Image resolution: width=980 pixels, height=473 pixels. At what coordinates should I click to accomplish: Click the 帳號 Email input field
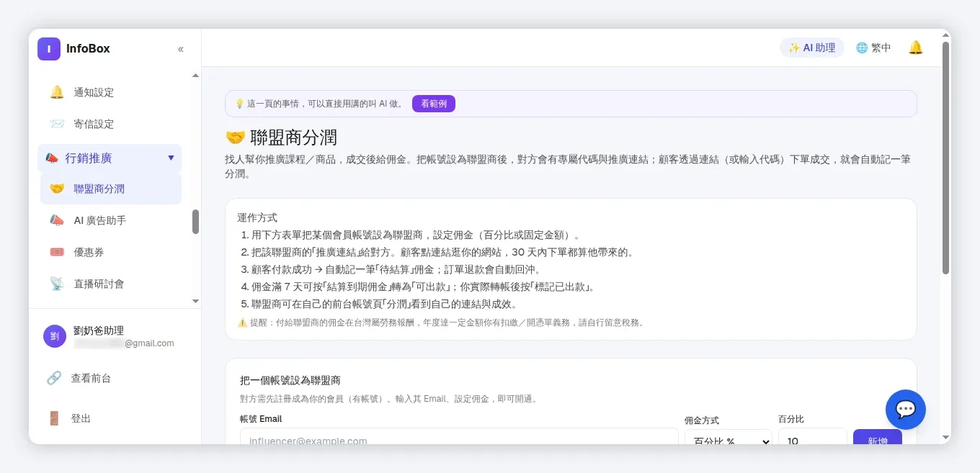pyautogui.click(x=459, y=437)
